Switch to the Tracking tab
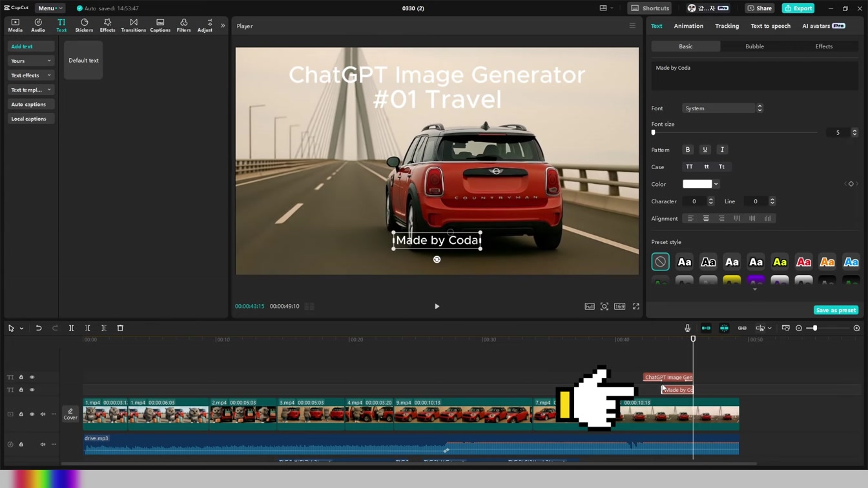This screenshot has width=868, height=488. point(727,26)
